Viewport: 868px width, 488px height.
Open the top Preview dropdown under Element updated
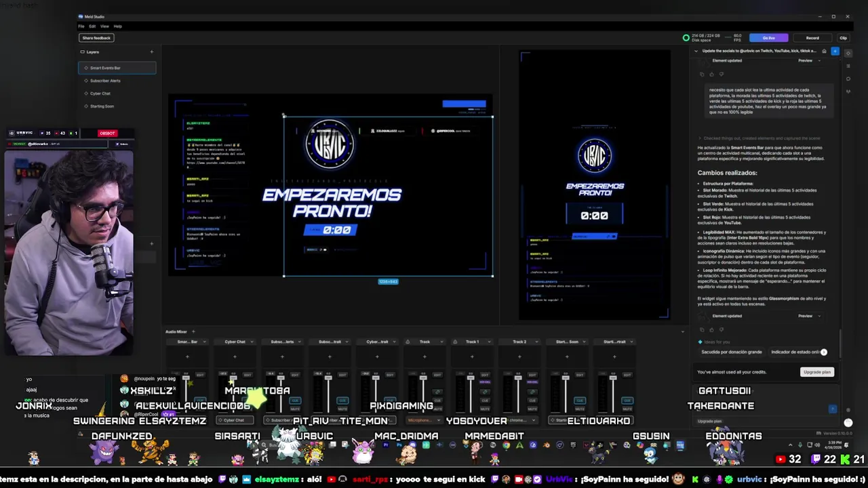(809, 61)
